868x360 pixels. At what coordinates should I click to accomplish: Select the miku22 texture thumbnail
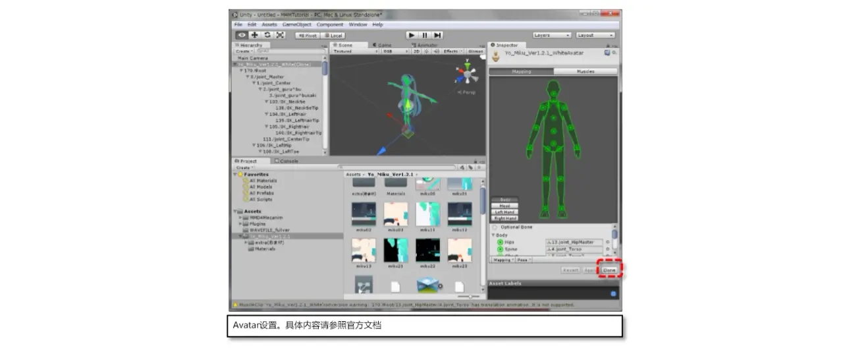point(427,251)
